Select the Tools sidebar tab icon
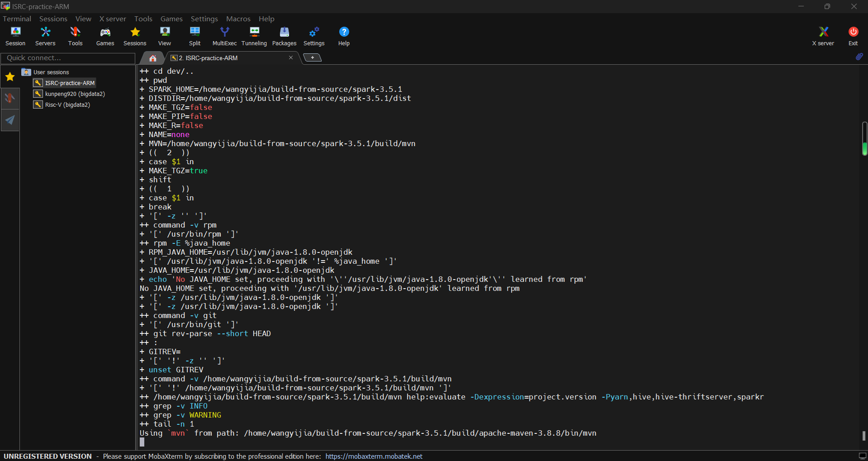The width and height of the screenshot is (868, 461). click(10, 98)
